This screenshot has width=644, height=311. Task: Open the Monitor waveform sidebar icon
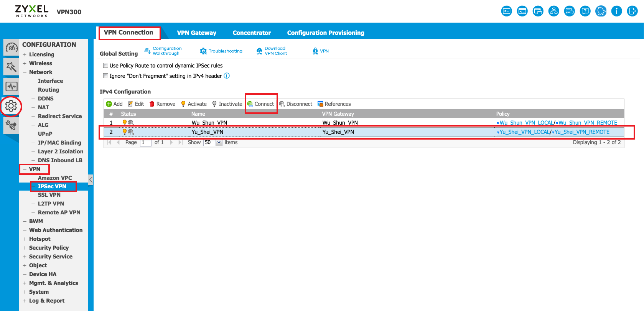click(11, 86)
